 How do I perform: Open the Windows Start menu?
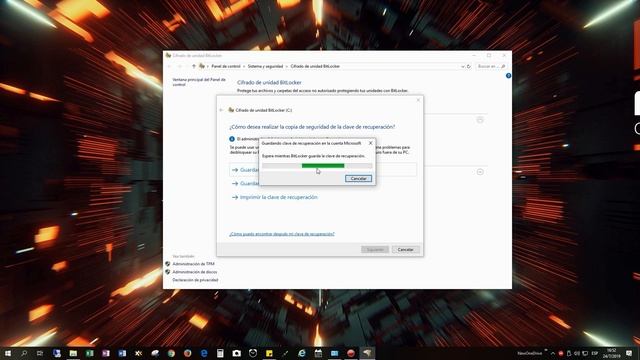click(8, 353)
